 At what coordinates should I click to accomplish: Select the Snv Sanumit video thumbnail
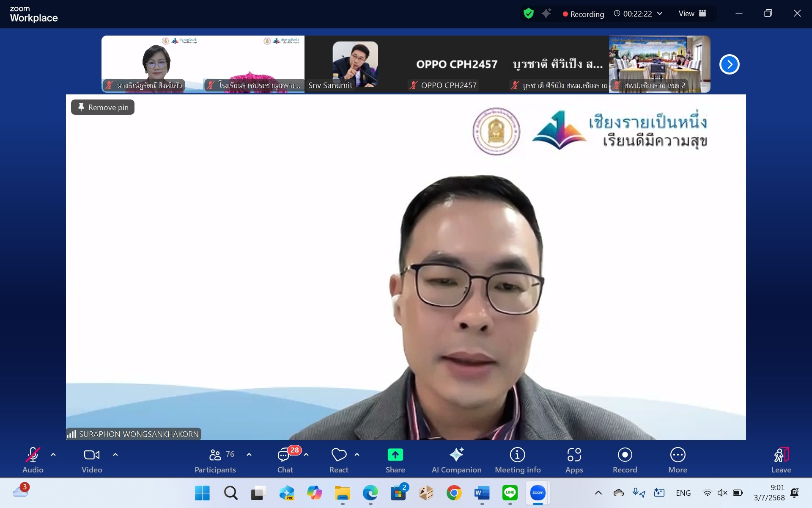click(355, 64)
